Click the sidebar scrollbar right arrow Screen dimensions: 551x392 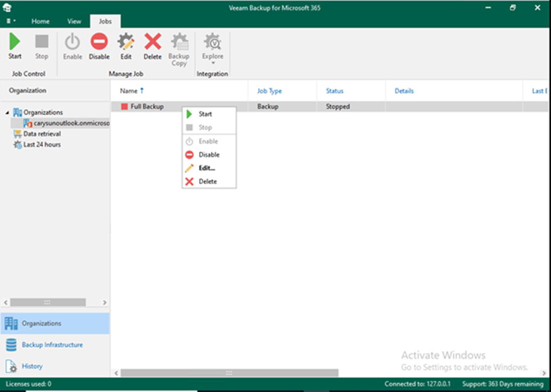click(104, 302)
